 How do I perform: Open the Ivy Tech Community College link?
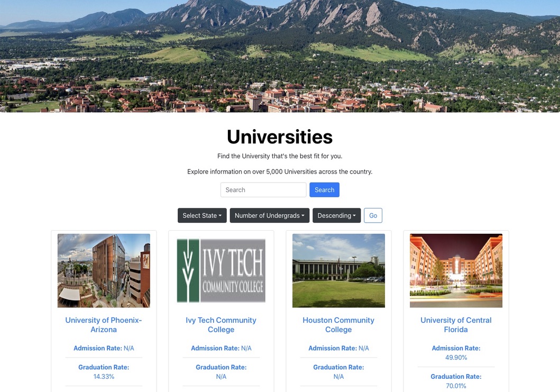click(x=221, y=325)
